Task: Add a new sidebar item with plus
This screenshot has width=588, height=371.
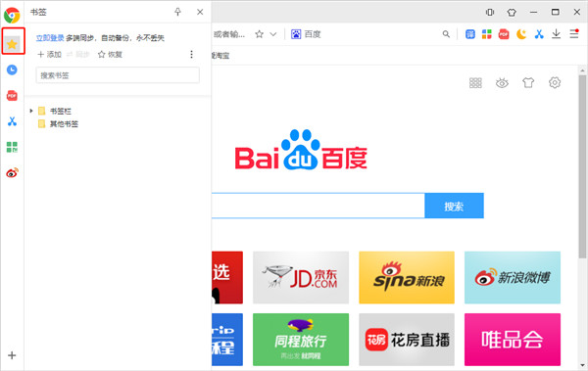Action: (x=12, y=355)
